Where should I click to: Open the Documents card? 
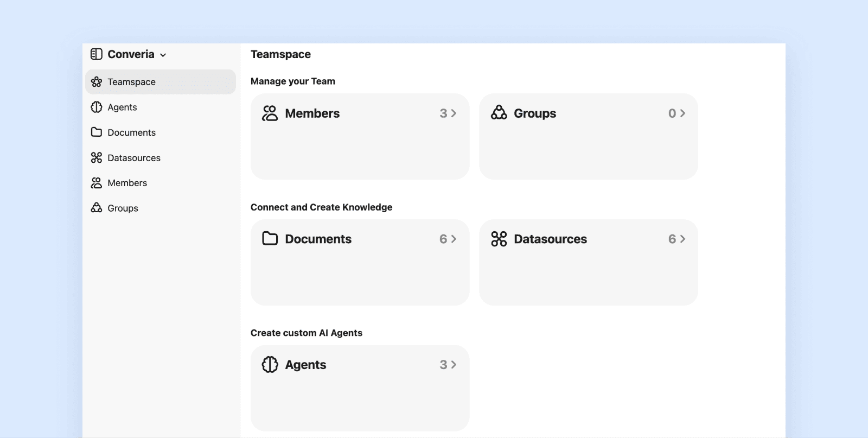click(x=360, y=262)
